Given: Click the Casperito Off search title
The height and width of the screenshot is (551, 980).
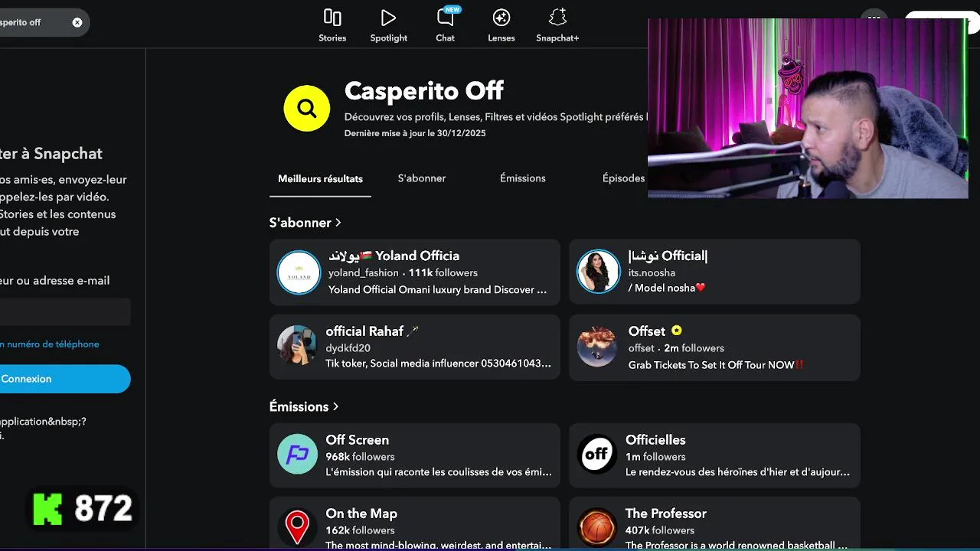Looking at the screenshot, I should (x=424, y=91).
